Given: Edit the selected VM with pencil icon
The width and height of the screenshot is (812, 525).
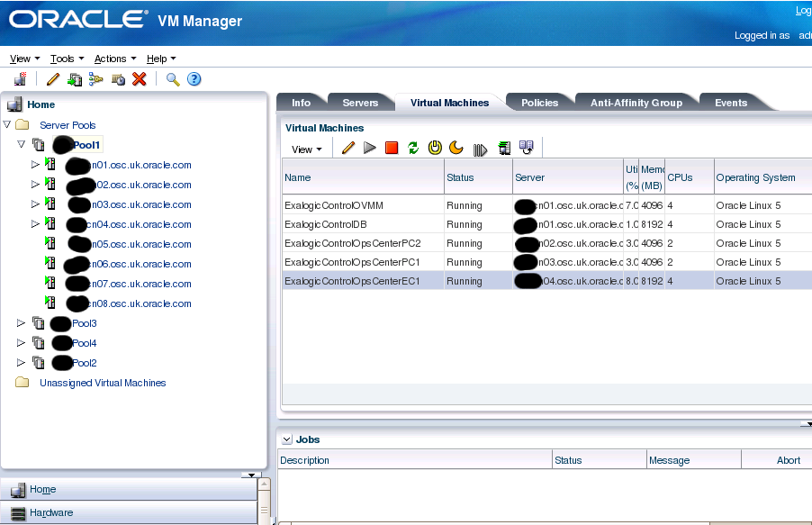Looking at the screenshot, I should click(x=348, y=147).
